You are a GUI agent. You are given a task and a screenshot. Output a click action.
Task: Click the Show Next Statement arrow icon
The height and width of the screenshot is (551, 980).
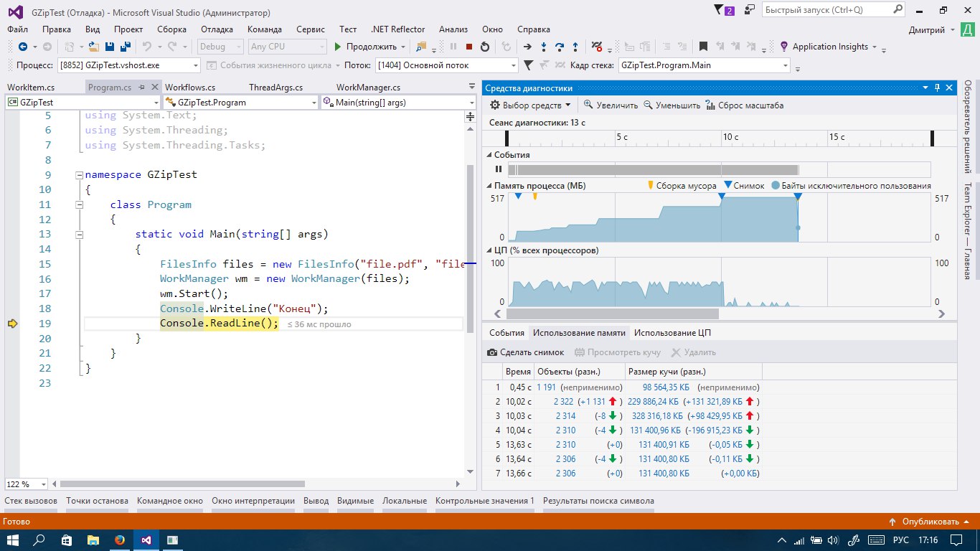click(x=527, y=47)
